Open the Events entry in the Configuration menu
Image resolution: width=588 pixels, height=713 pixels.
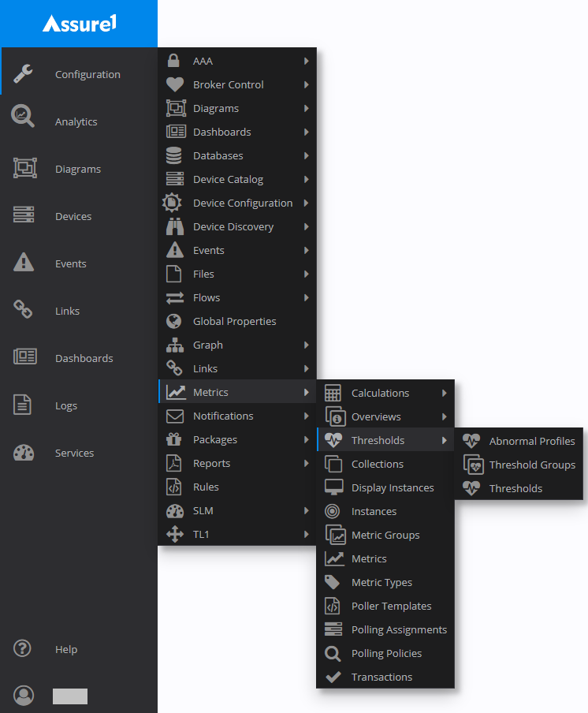[x=237, y=250]
